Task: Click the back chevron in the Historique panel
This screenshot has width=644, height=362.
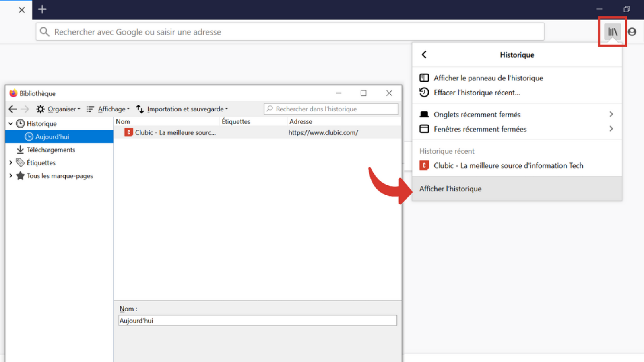Action: point(424,54)
